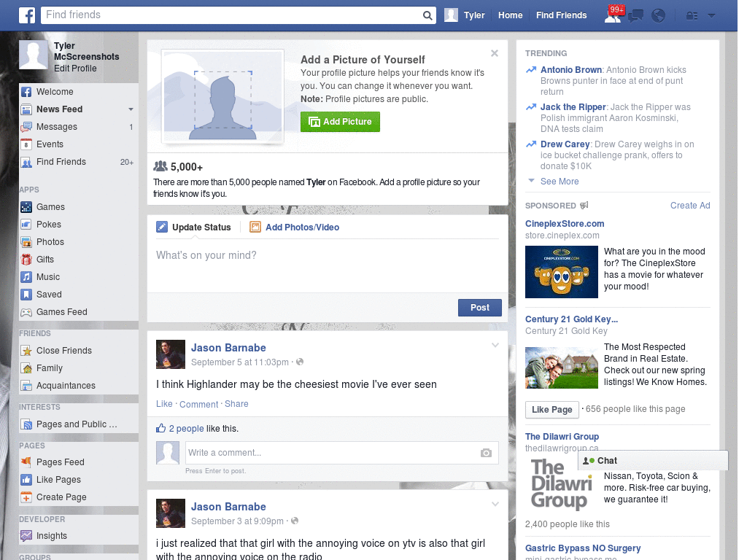Image resolution: width=747 pixels, height=560 pixels.
Task: Click the Find Friends sidebar icon
Action: (x=26, y=162)
